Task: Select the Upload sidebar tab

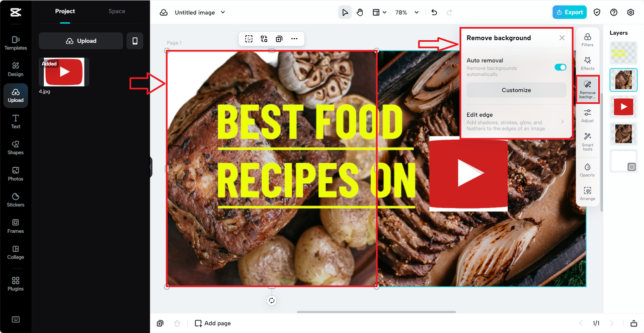Action: (x=16, y=95)
